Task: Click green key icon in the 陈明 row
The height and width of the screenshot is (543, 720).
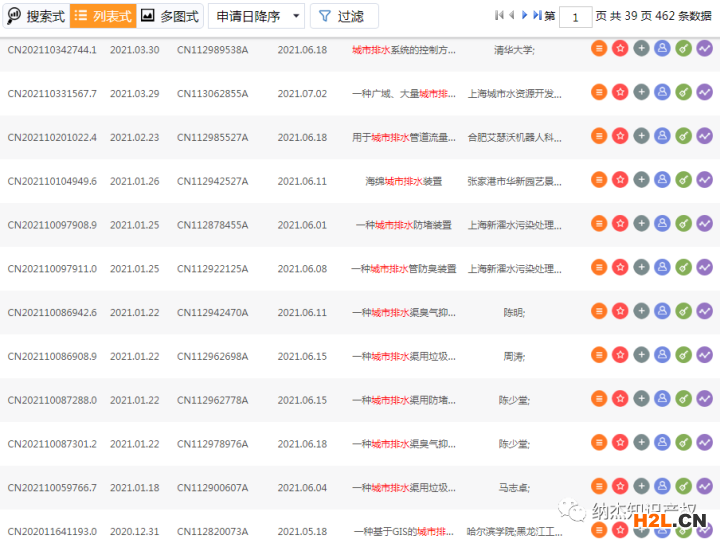Action: pyautogui.click(x=683, y=311)
